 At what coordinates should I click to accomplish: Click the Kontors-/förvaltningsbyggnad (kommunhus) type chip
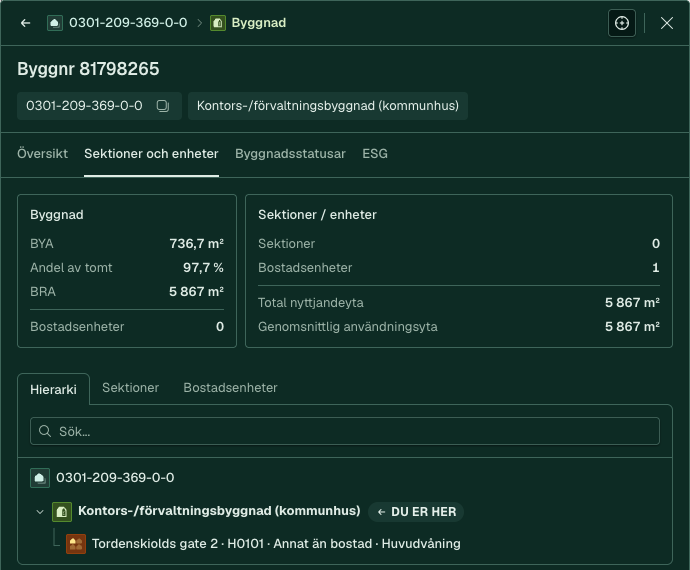(327, 106)
